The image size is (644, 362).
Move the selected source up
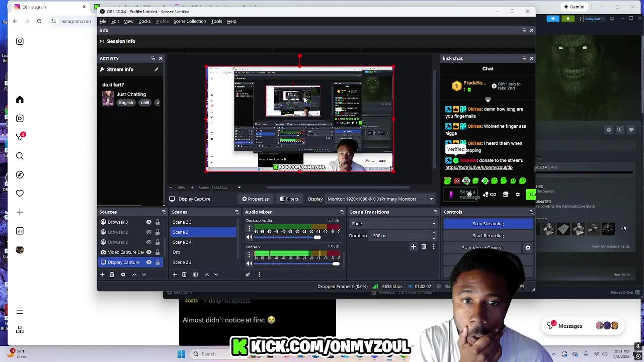[134, 275]
